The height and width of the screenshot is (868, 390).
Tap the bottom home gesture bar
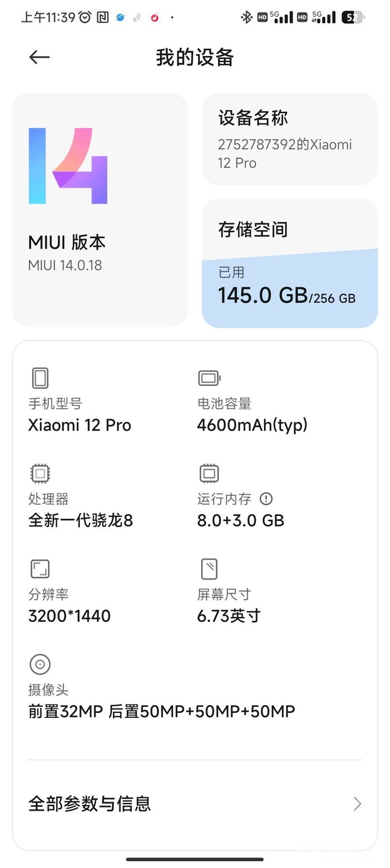pos(195,860)
